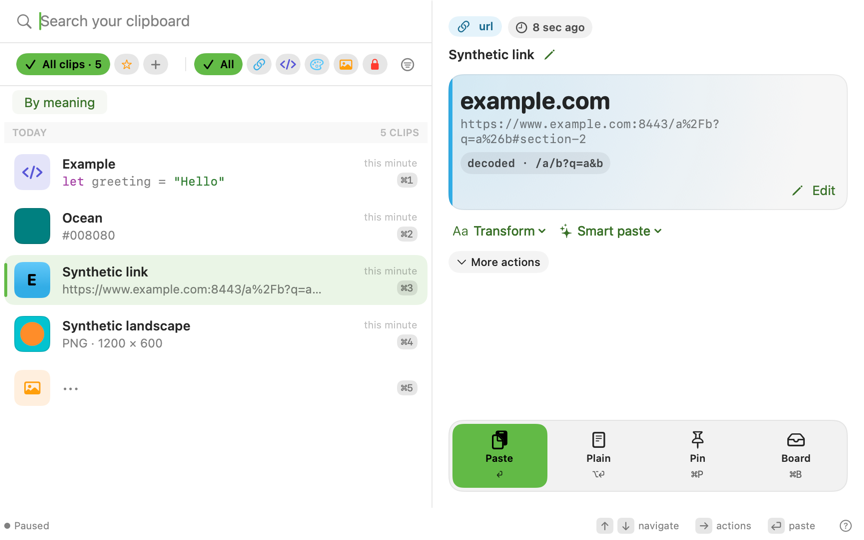Filter clips by image type icon
The width and height of the screenshot is (864, 540).
(345, 64)
